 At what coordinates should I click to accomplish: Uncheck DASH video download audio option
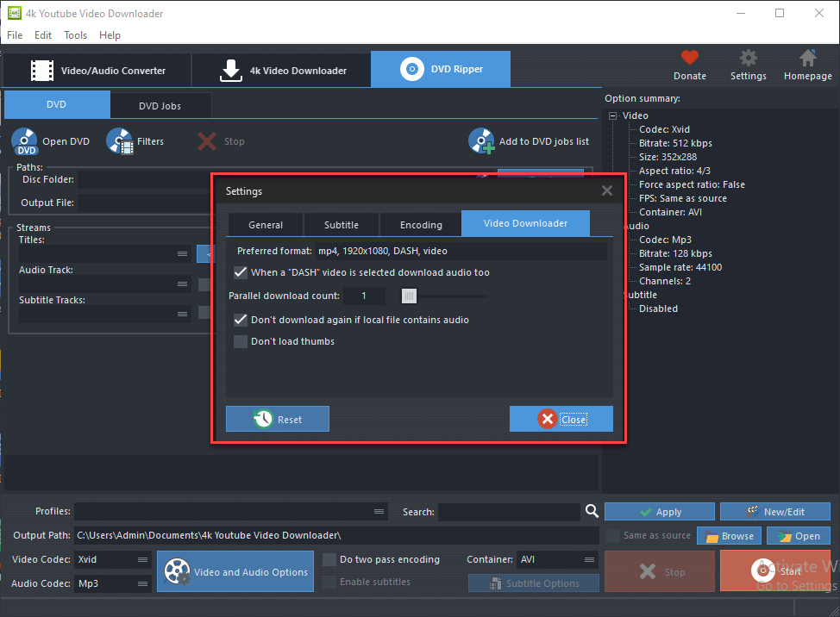point(241,272)
